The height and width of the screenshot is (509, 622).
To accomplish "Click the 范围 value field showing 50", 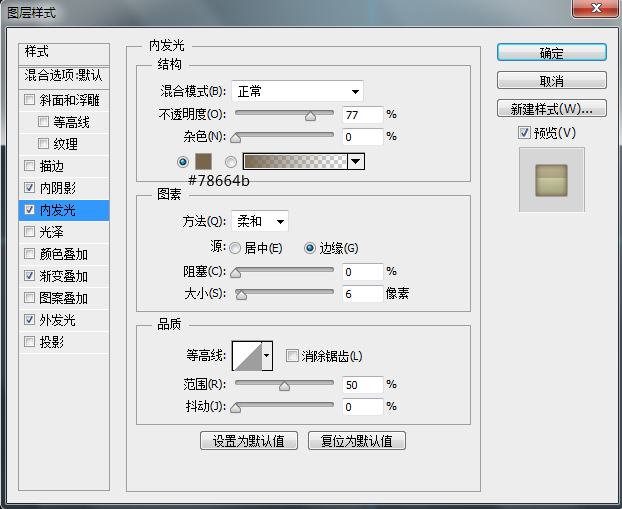I will pyautogui.click(x=363, y=385).
